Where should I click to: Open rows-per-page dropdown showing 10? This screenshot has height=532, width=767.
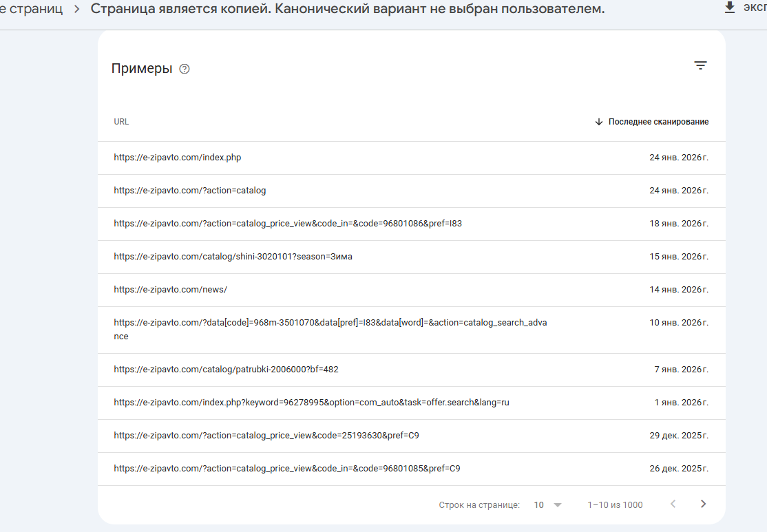tap(547, 504)
